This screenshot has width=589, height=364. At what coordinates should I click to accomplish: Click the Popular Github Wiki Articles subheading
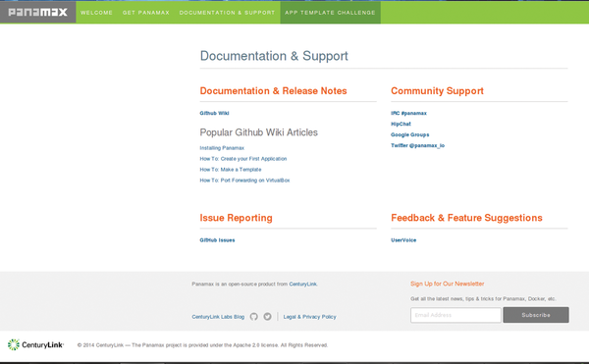[x=258, y=132]
